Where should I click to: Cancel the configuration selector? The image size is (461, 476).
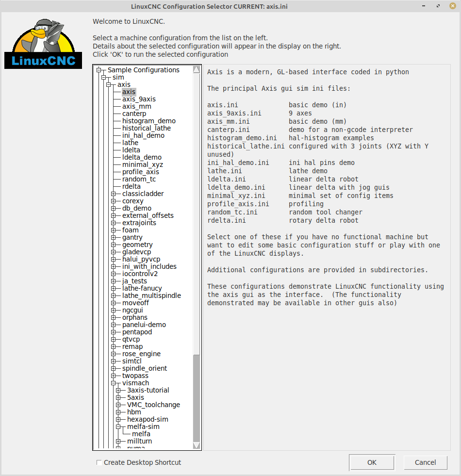(x=425, y=462)
